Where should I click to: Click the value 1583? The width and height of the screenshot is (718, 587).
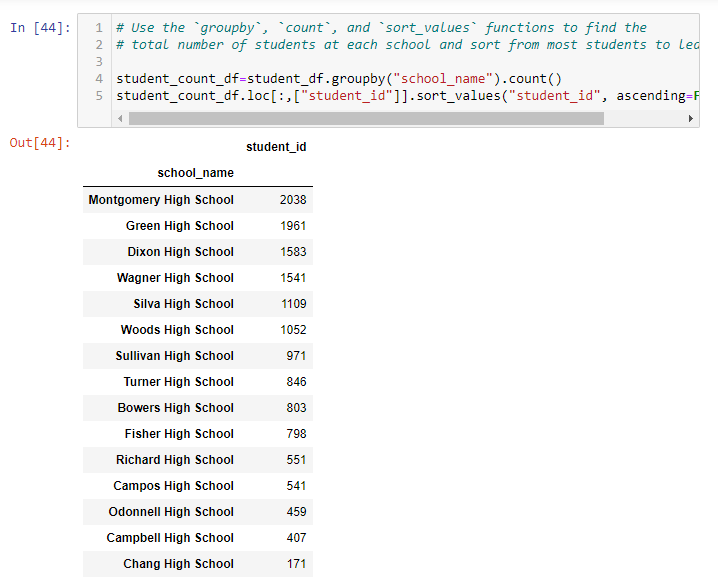pos(293,252)
